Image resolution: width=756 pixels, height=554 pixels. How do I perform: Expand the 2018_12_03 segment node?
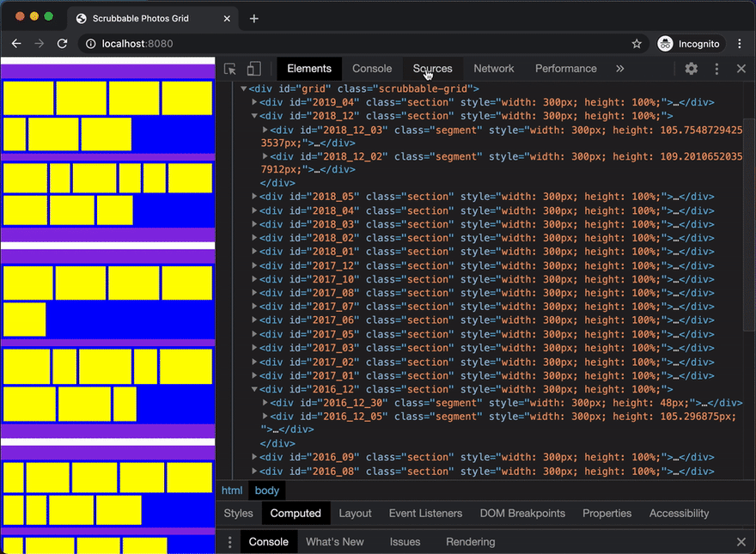(x=265, y=131)
